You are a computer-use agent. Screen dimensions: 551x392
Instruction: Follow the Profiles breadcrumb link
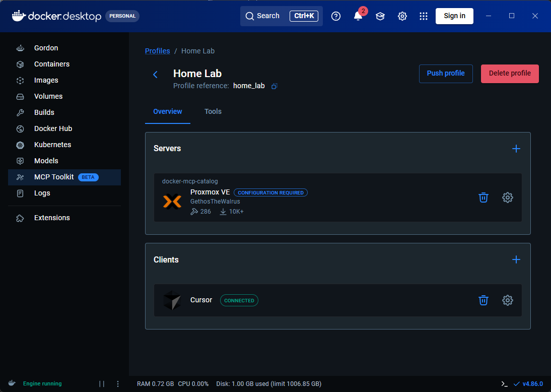(x=158, y=51)
